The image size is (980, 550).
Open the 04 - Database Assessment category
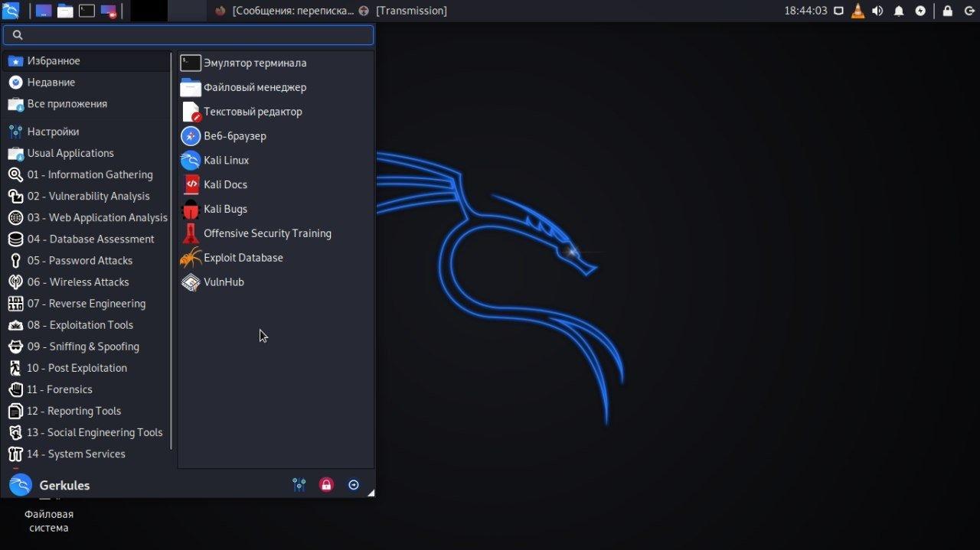click(x=87, y=239)
